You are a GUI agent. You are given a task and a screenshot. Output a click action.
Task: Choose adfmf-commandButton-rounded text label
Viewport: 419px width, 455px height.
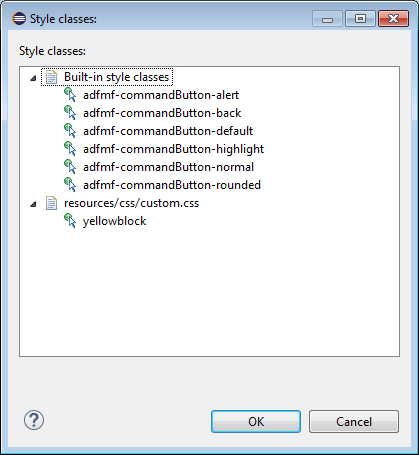click(x=172, y=185)
